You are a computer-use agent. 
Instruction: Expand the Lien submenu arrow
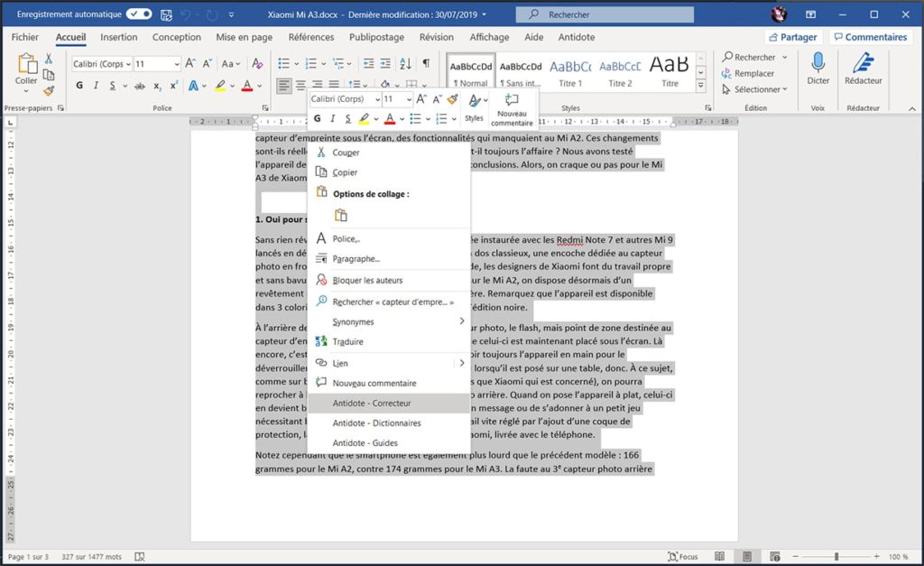(x=461, y=363)
